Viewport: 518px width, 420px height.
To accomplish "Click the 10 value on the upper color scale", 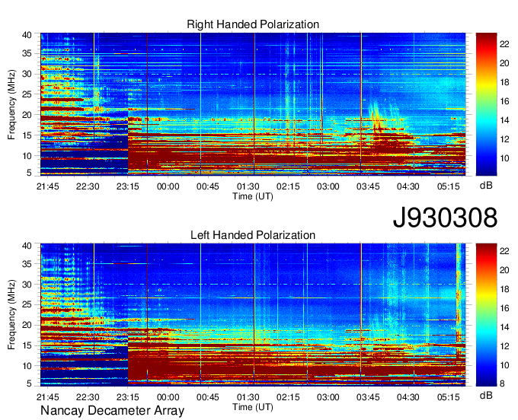I will pos(504,158).
